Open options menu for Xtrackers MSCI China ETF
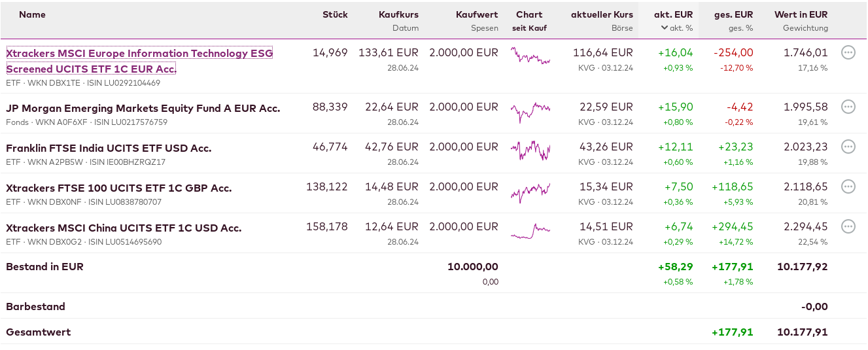The width and height of the screenshot is (868, 350). 848,226
